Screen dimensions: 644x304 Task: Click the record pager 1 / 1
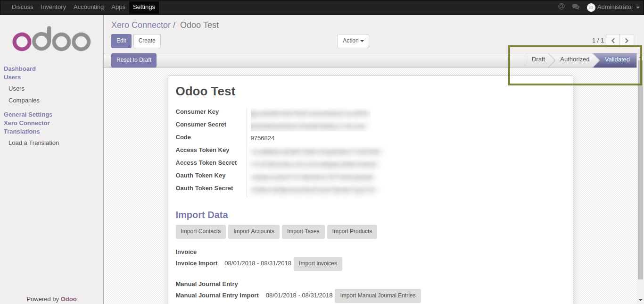click(598, 41)
